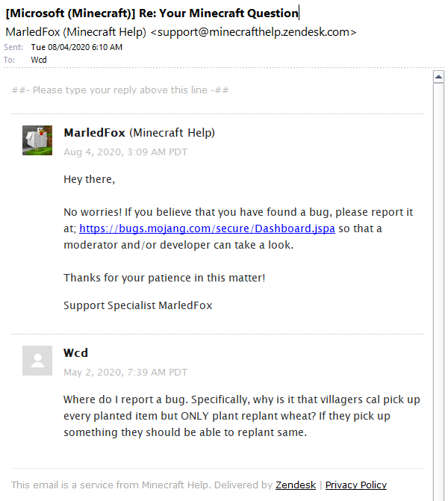Click Wcd's villager bug question text
The width and height of the screenshot is (448, 501).
coord(242,416)
